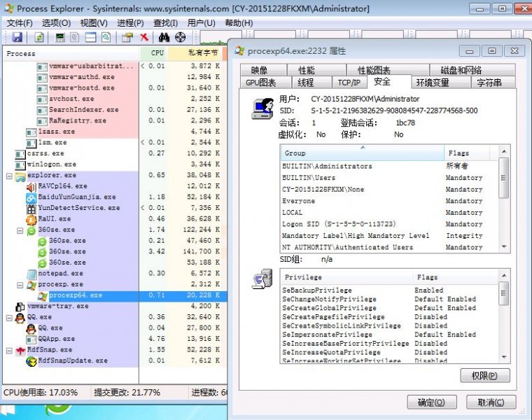
Task: Collapse the QQ.exe tree node
Action: pos(9,318)
